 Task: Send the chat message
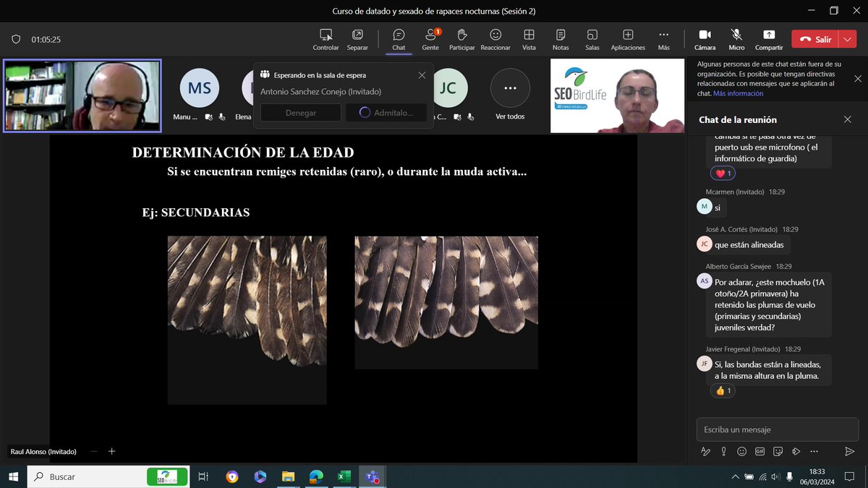click(x=849, y=451)
